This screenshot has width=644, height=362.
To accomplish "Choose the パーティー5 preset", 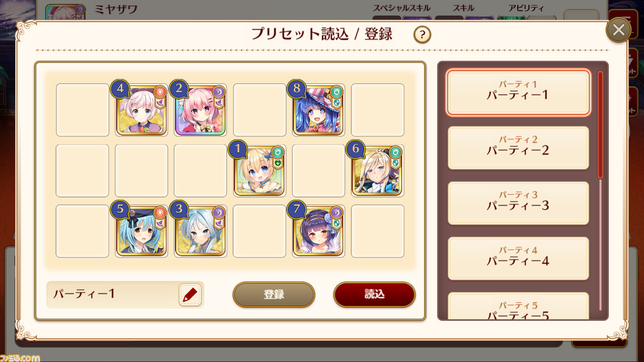I will (x=518, y=306).
